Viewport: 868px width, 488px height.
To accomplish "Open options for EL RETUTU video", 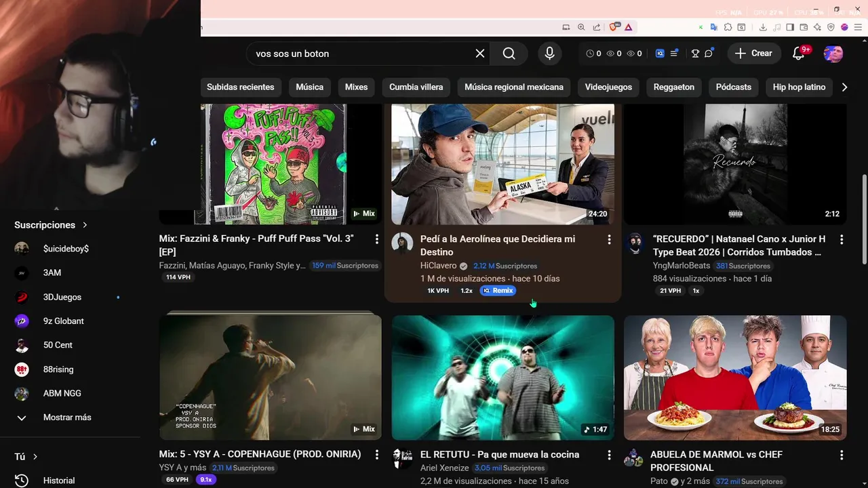I will tap(609, 455).
